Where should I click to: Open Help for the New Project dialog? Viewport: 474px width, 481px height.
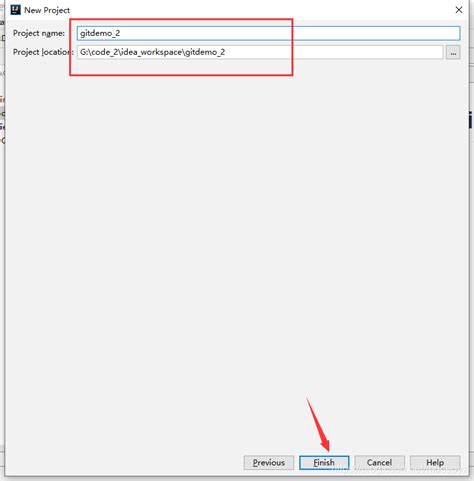pyautogui.click(x=435, y=463)
